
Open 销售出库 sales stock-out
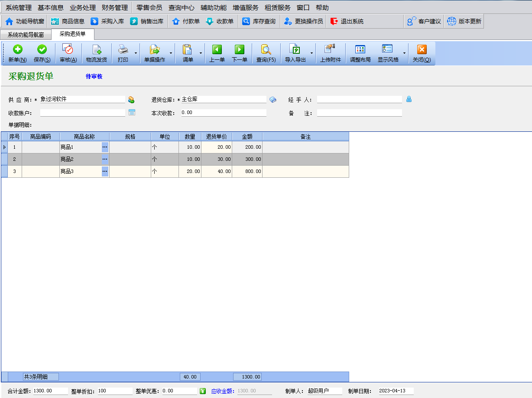click(x=146, y=21)
